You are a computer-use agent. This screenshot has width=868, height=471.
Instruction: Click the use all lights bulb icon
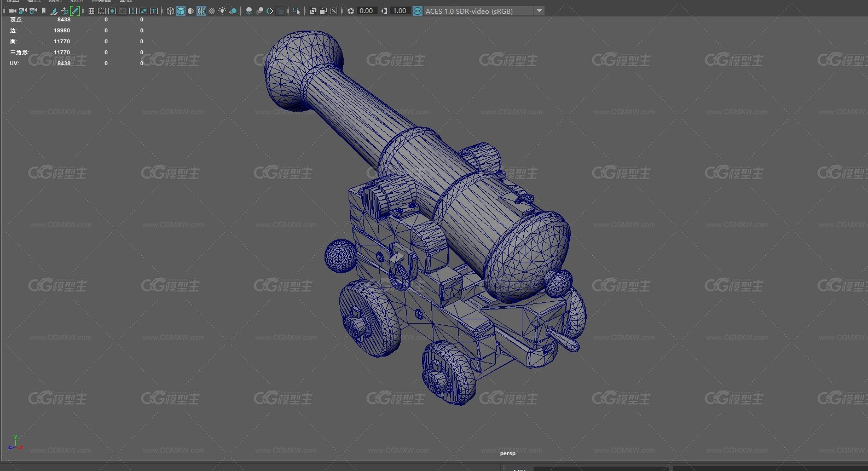(222, 11)
